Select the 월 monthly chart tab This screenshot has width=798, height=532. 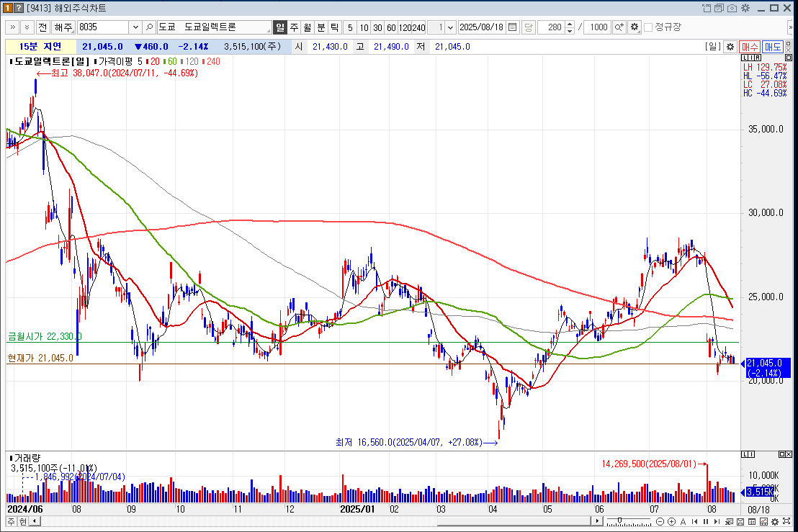(308, 27)
